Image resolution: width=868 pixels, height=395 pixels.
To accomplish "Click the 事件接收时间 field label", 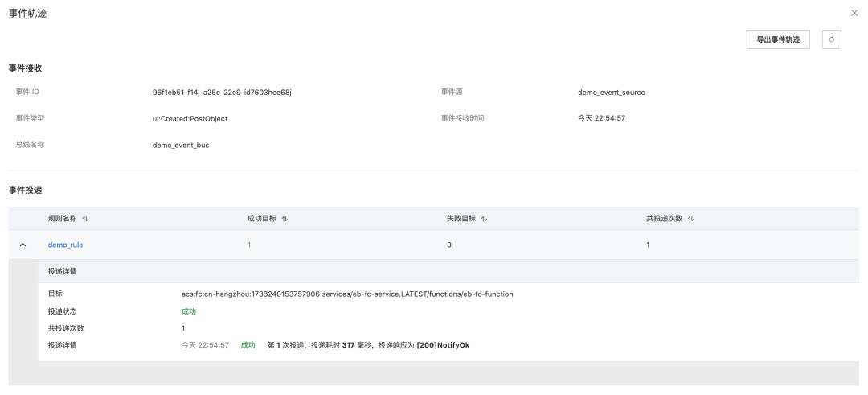I will [463, 118].
